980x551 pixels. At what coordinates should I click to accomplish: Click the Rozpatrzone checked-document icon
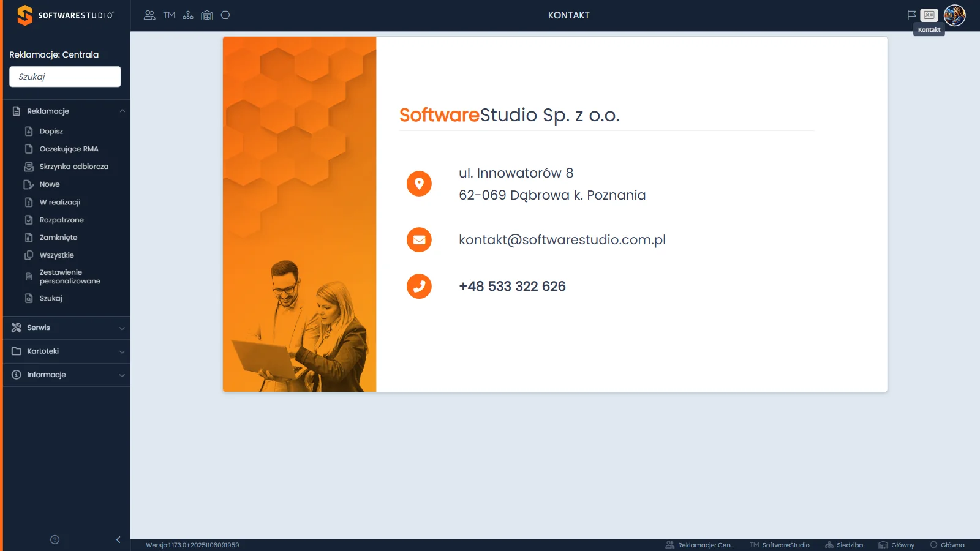(x=29, y=220)
